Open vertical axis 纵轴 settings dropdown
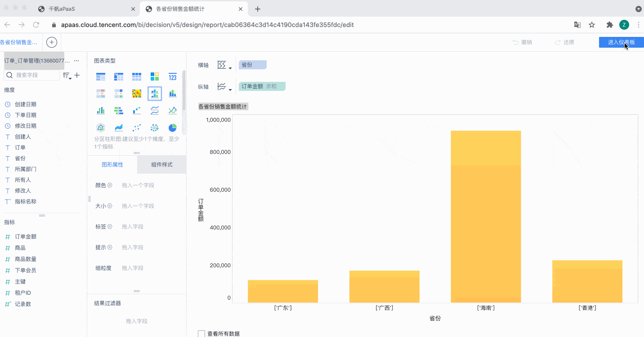Screen dimensions: 644x337 [x=224, y=87]
